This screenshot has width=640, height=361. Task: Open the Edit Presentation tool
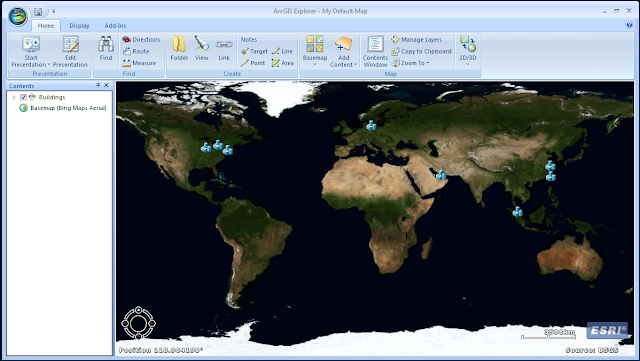[x=70, y=51]
